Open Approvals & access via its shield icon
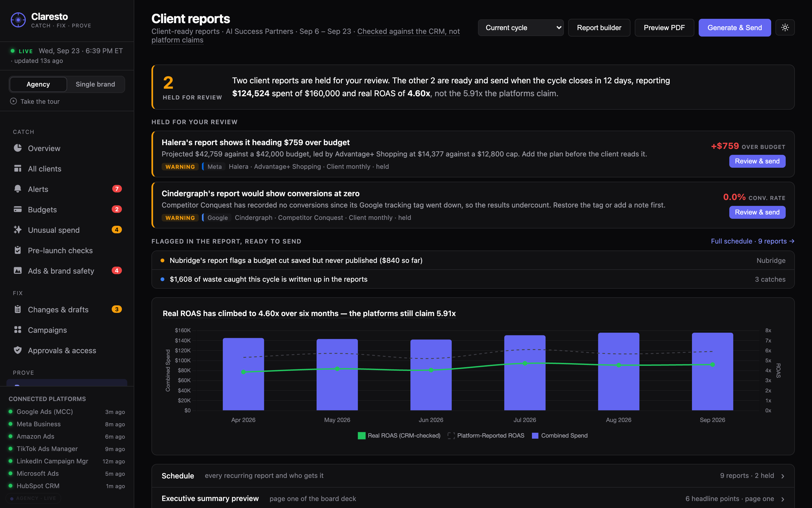The height and width of the screenshot is (508, 812). coord(18,350)
